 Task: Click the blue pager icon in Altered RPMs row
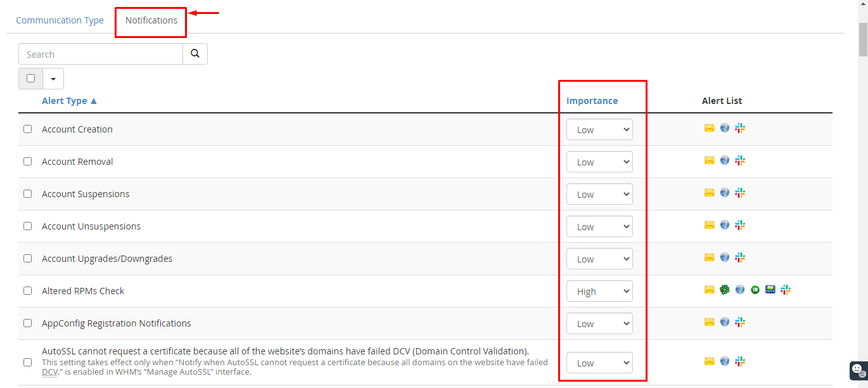coord(770,290)
